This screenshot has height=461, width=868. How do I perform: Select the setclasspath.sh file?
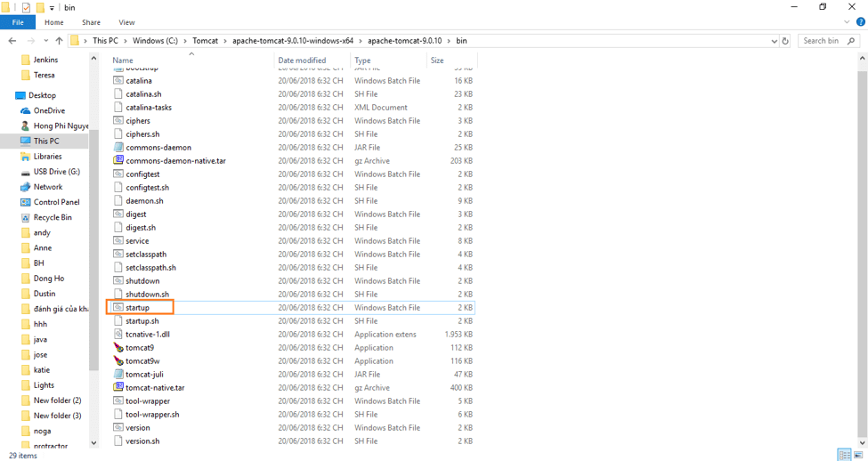pyautogui.click(x=150, y=268)
